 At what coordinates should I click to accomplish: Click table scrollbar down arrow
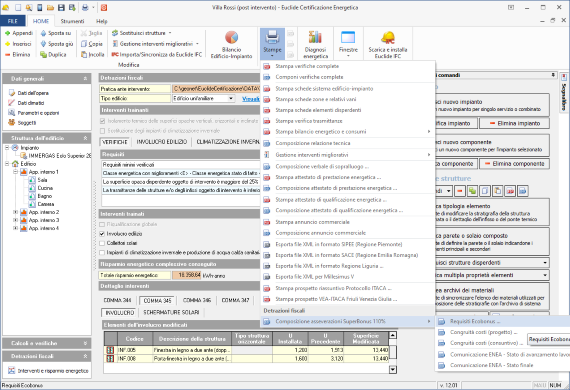pos(393,370)
